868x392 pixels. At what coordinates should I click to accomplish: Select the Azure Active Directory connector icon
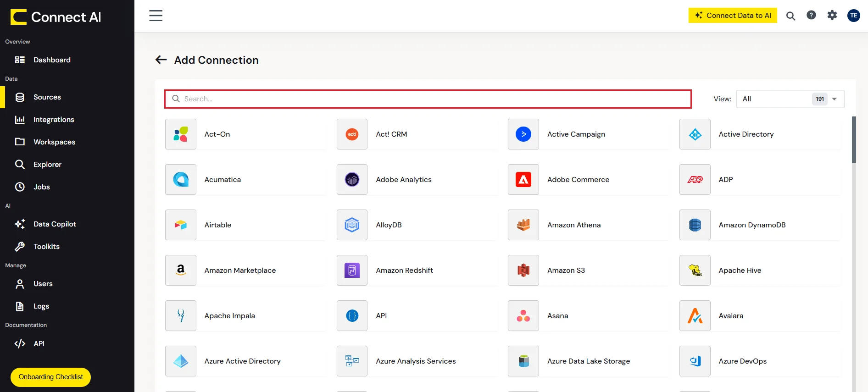(x=181, y=361)
